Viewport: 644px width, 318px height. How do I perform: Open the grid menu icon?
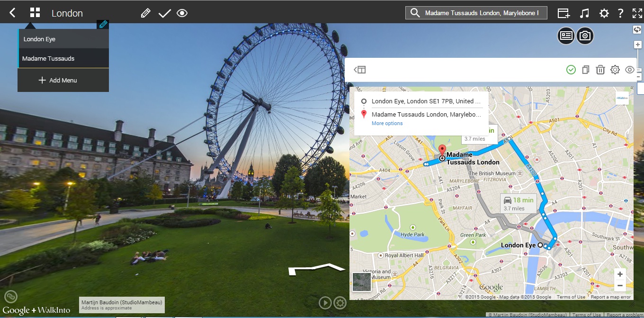pos(35,13)
